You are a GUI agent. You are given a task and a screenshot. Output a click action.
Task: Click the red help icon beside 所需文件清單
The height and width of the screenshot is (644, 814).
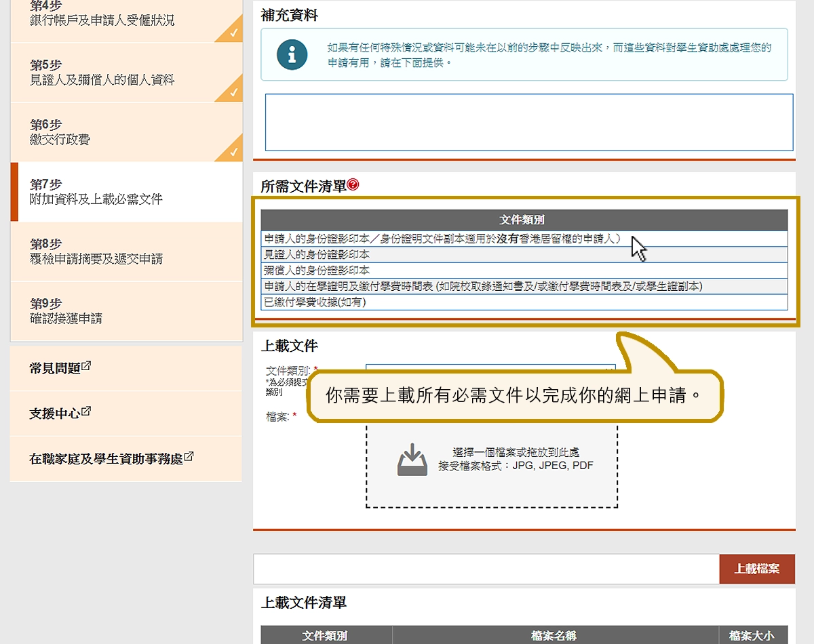tap(353, 185)
